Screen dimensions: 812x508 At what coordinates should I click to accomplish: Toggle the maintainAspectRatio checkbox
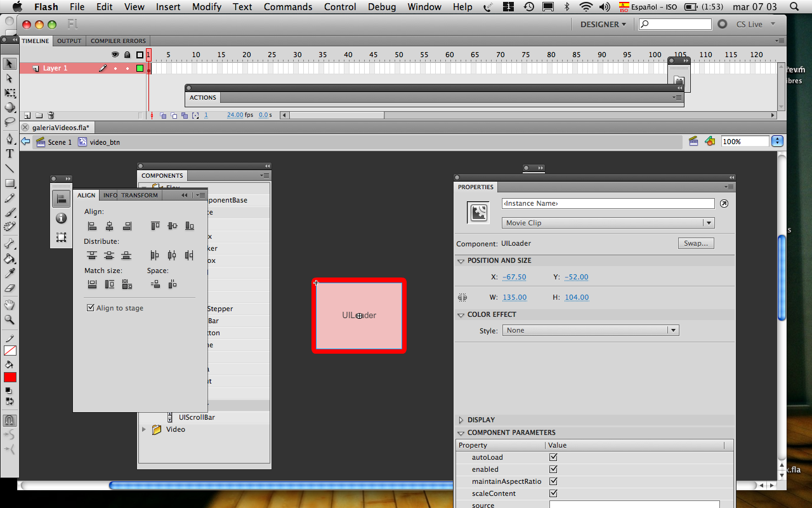pos(553,481)
